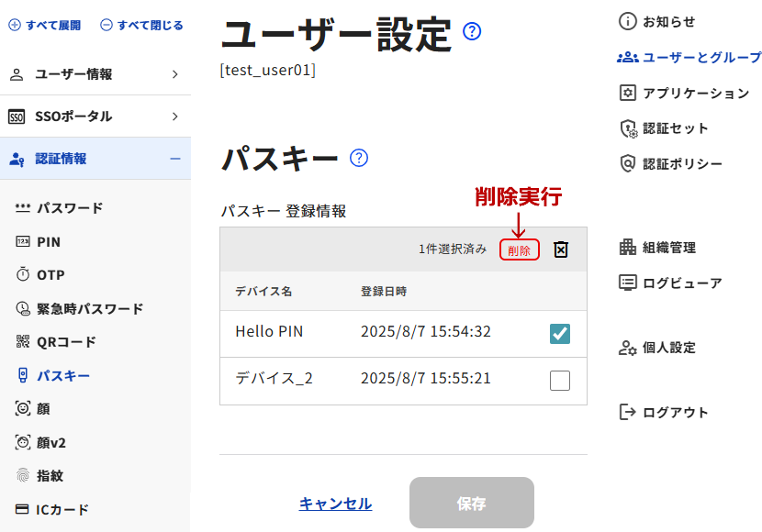The height and width of the screenshot is (532, 762).
Task: Open help icon beside パスキー heading
Action: [359, 158]
